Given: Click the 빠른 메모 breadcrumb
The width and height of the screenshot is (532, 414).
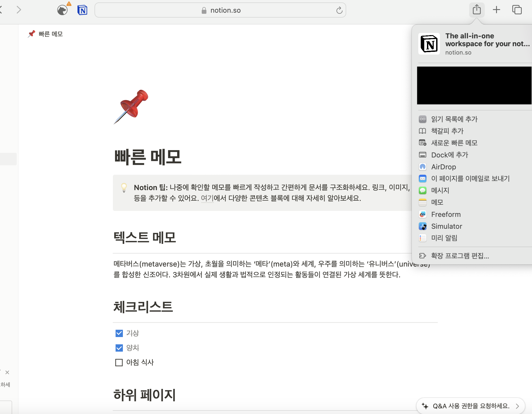Looking at the screenshot, I should (50, 34).
